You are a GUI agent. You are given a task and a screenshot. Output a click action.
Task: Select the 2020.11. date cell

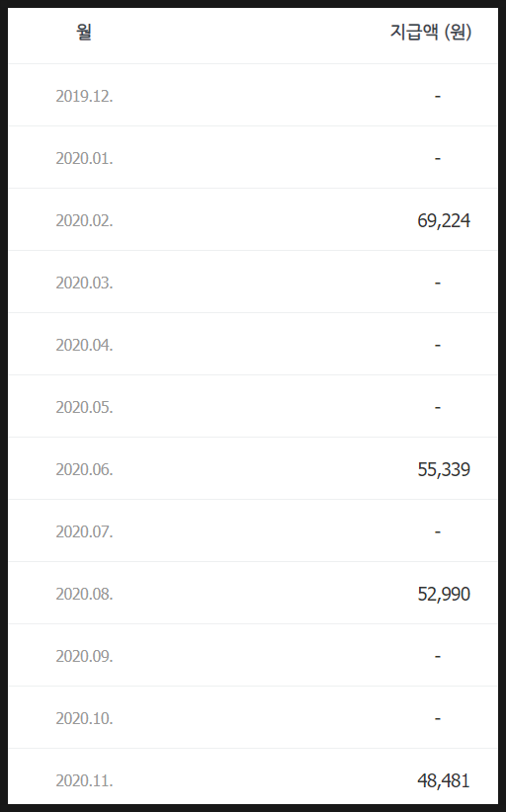tap(84, 780)
